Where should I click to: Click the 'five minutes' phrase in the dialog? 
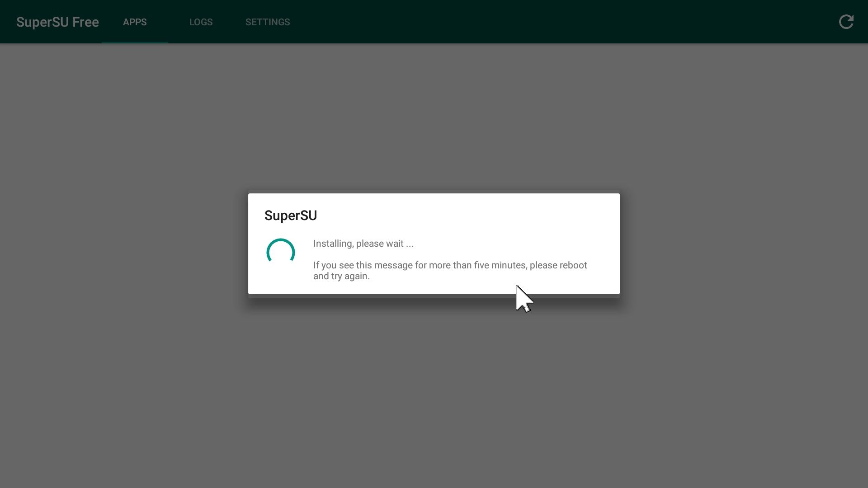(500, 265)
